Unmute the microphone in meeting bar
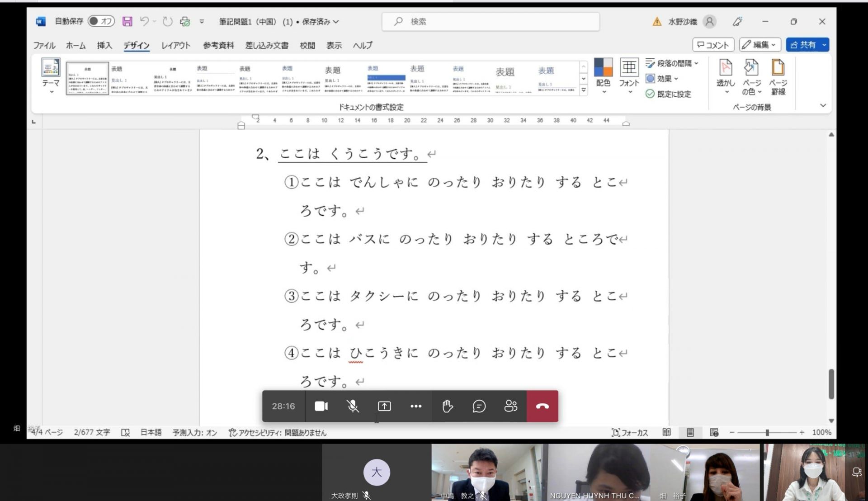 [x=353, y=406]
